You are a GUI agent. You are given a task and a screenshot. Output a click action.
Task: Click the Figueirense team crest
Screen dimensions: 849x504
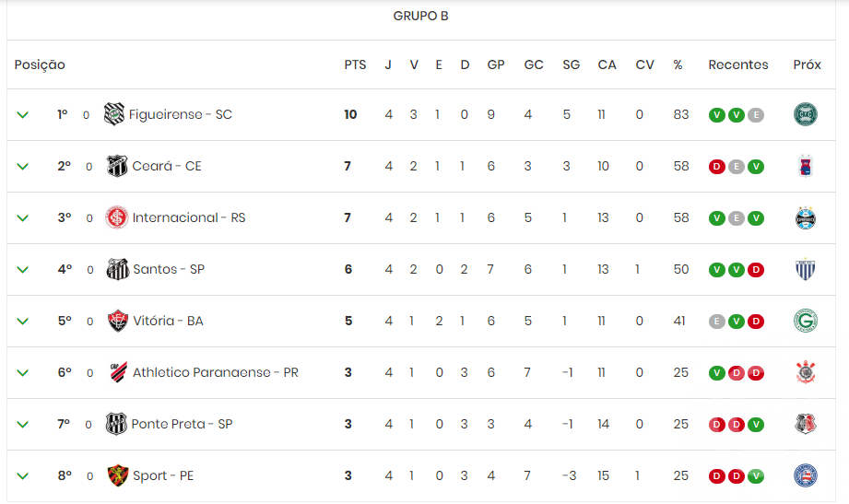click(x=113, y=114)
